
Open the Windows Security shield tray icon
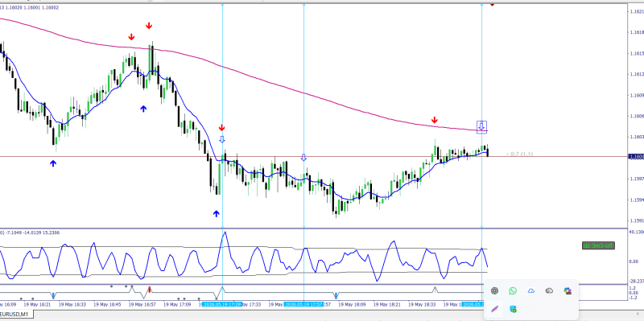[513, 309]
